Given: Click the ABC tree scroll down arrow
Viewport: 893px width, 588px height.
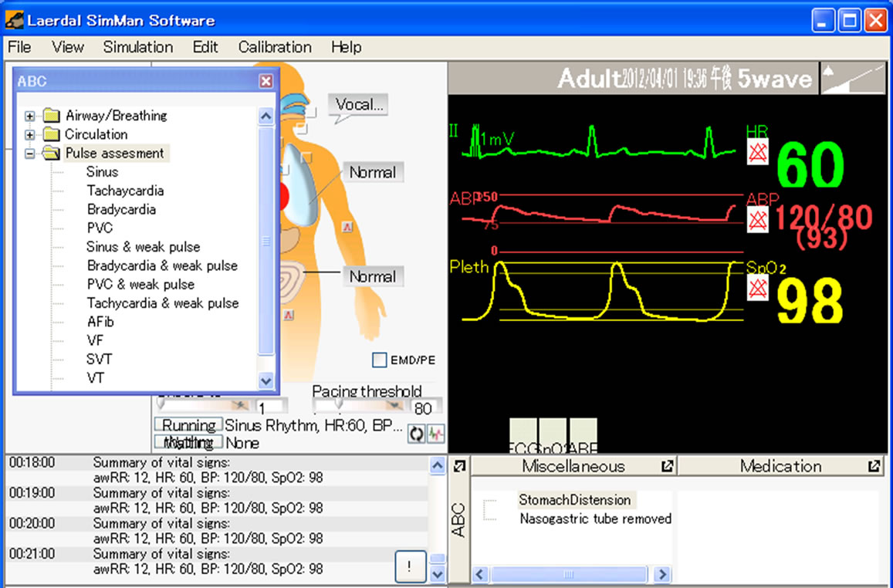Looking at the screenshot, I should (266, 380).
